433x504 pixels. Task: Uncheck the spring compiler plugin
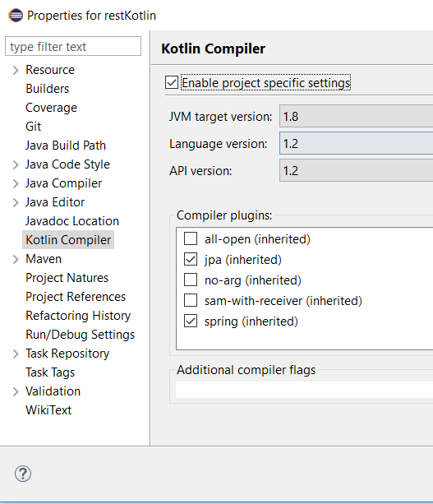[191, 321]
